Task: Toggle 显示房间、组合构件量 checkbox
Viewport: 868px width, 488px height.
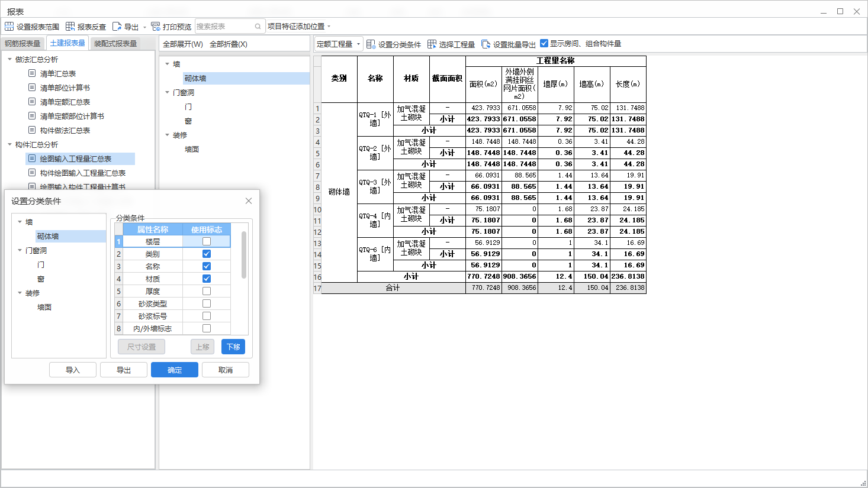Action: point(544,43)
